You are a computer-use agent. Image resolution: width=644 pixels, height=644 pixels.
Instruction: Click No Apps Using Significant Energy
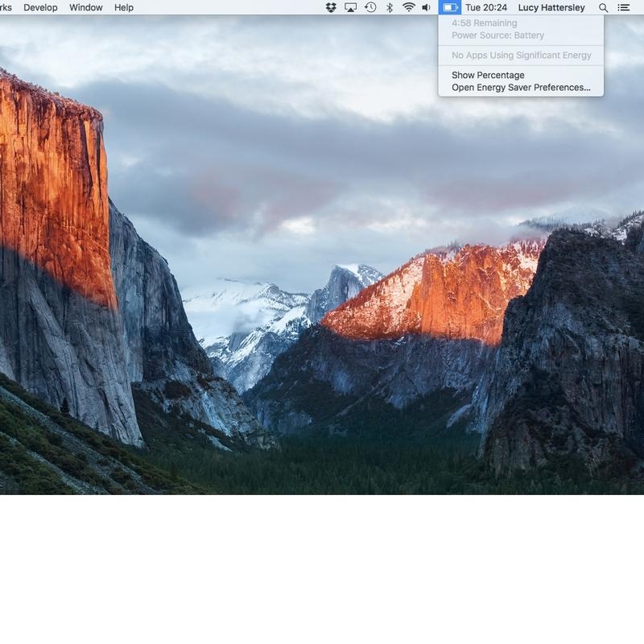tap(521, 55)
